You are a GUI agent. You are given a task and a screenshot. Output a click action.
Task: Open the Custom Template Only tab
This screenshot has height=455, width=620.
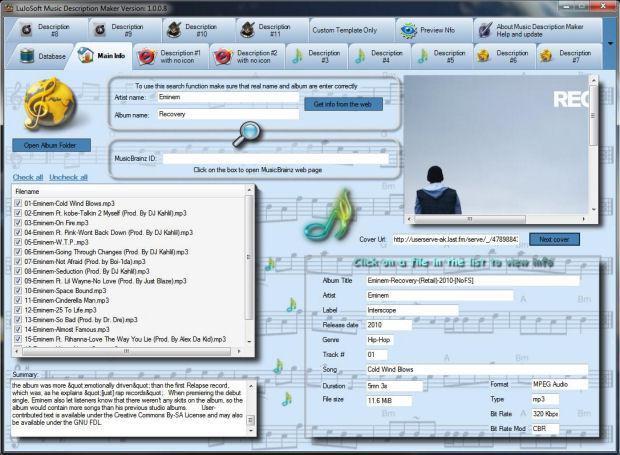click(x=352, y=30)
